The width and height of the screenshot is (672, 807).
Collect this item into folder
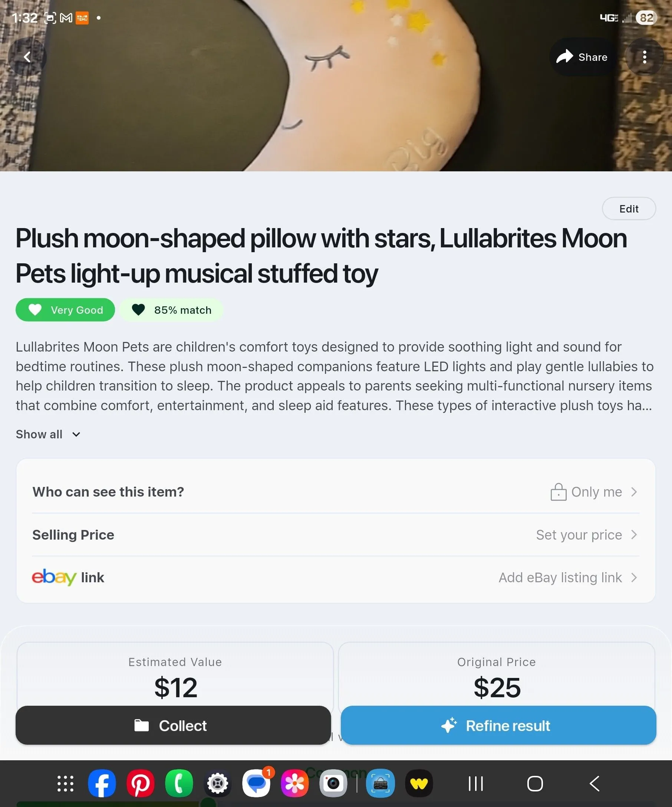pos(173,725)
